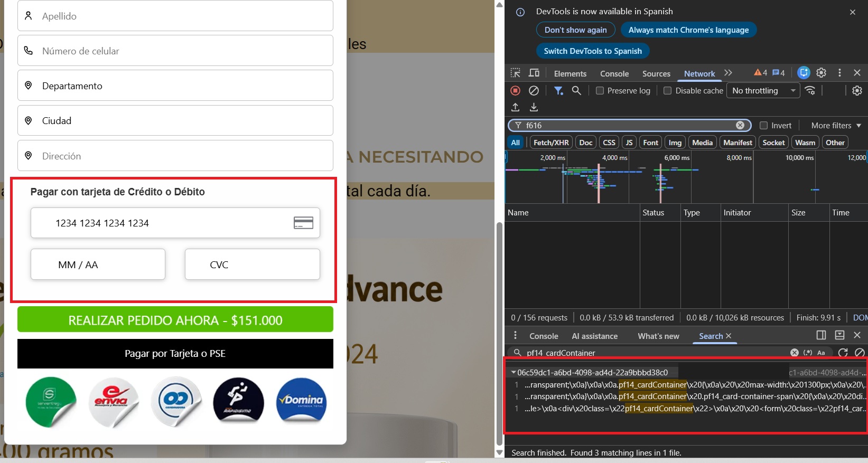This screenshot has width=868, height=463.
Task: Click the card number input field
Action: point(175,223)
